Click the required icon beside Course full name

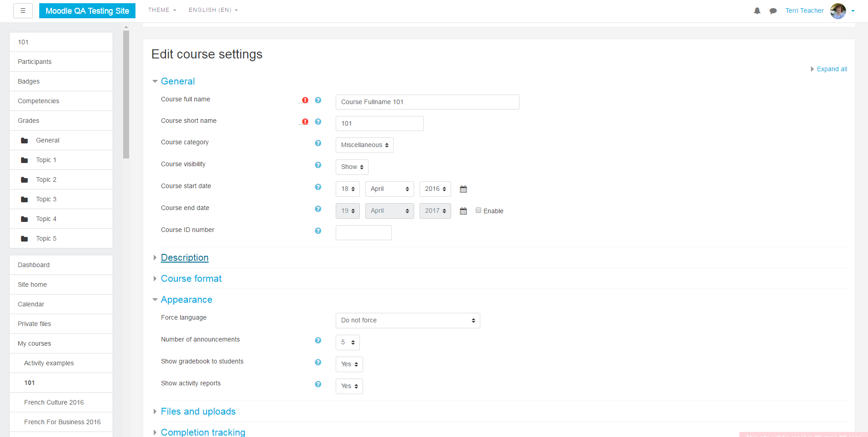[305, 100]
